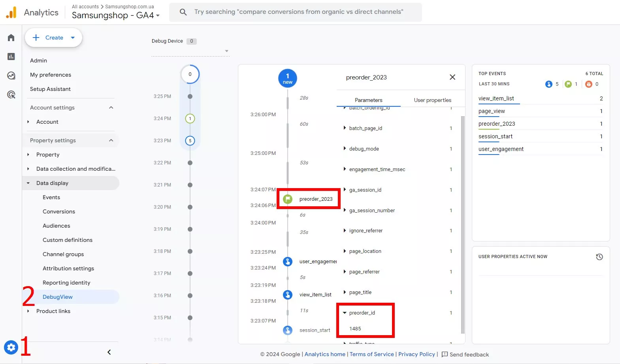Open the Samsungshop - GA4 property selector

[x=116, y=15]
